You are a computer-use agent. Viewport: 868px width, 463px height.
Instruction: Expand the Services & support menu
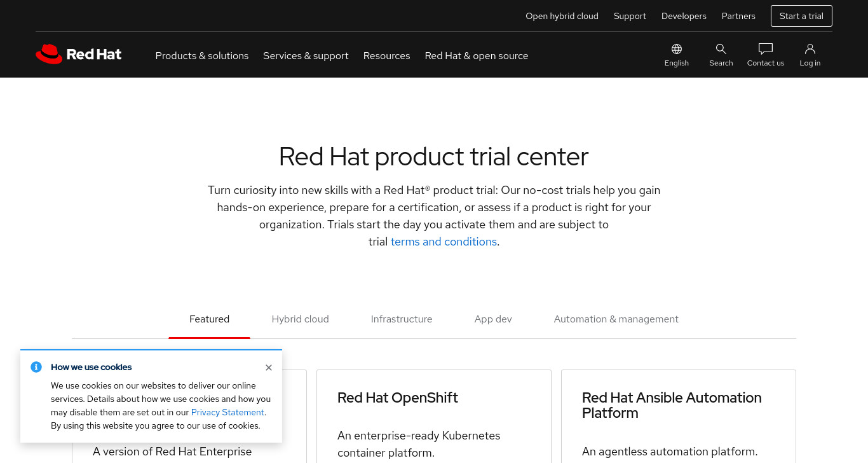[306, 56]
